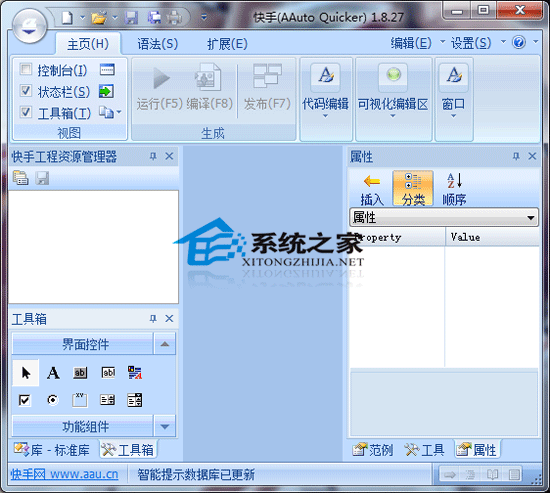Click the 代码编辑 ribbon icon

(x=326, y=75)
